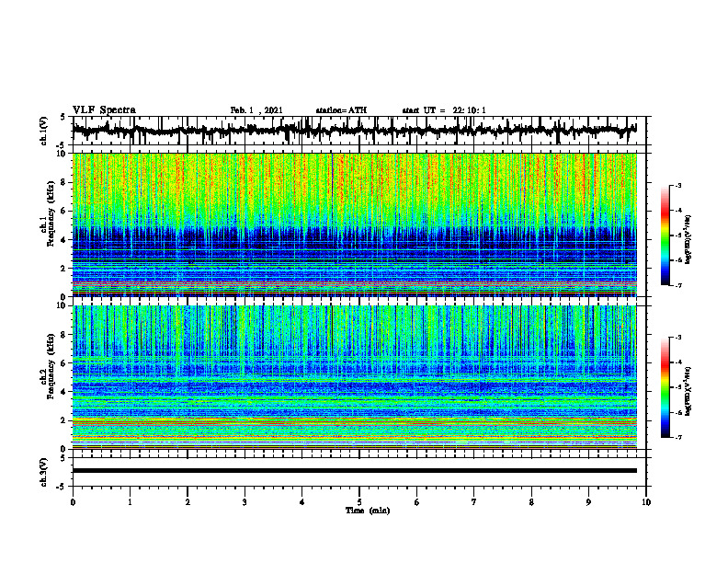Viewport: 728px width, 563px height.
Task: Click the ch.2 frequency axis "6" tick label
Action: pyautogui.click(x=64, y=363)
